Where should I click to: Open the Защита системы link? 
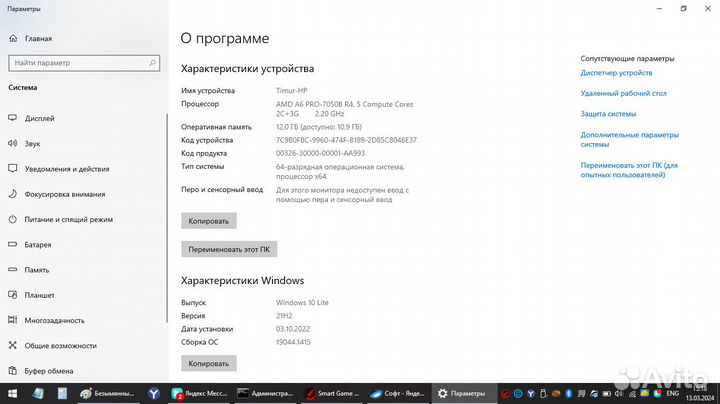[x=608, y=114]
